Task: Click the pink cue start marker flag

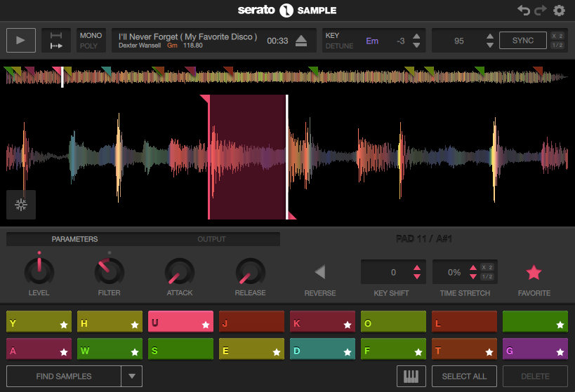Action: [x=205, y=99]
